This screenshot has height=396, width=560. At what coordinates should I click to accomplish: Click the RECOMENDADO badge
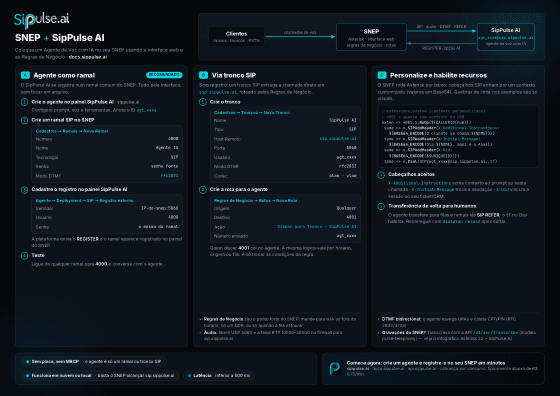(164, 75)
